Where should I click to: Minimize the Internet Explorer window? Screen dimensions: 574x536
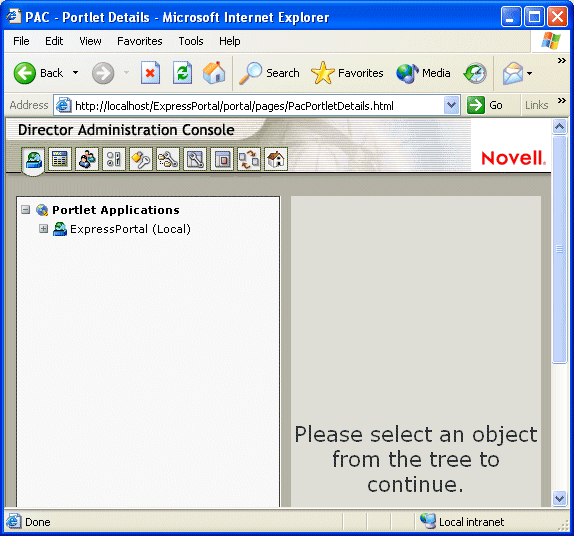(x=511, y=17)
